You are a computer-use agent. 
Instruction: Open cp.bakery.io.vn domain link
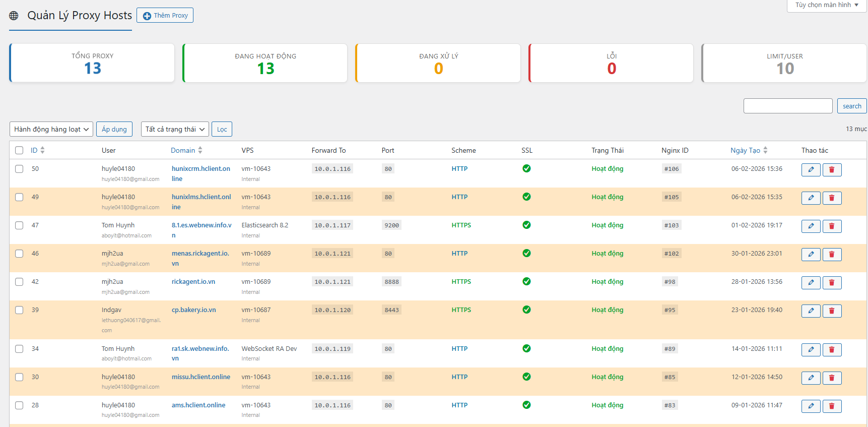tap(194, 310)
